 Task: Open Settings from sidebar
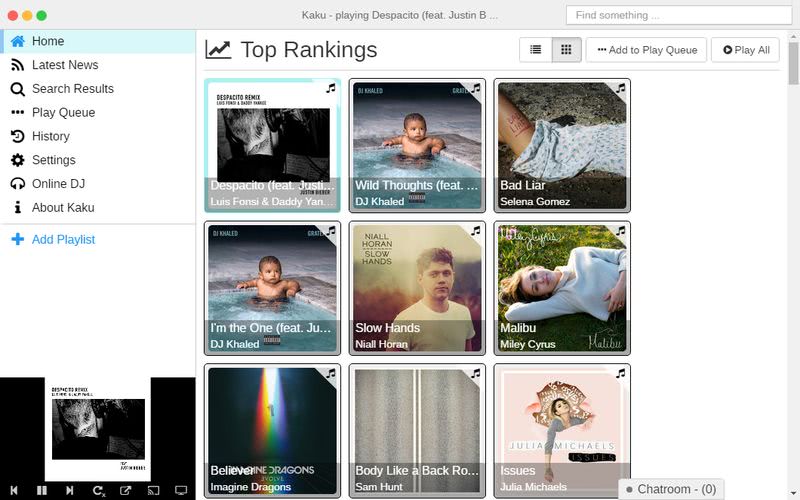pos(98,160)
